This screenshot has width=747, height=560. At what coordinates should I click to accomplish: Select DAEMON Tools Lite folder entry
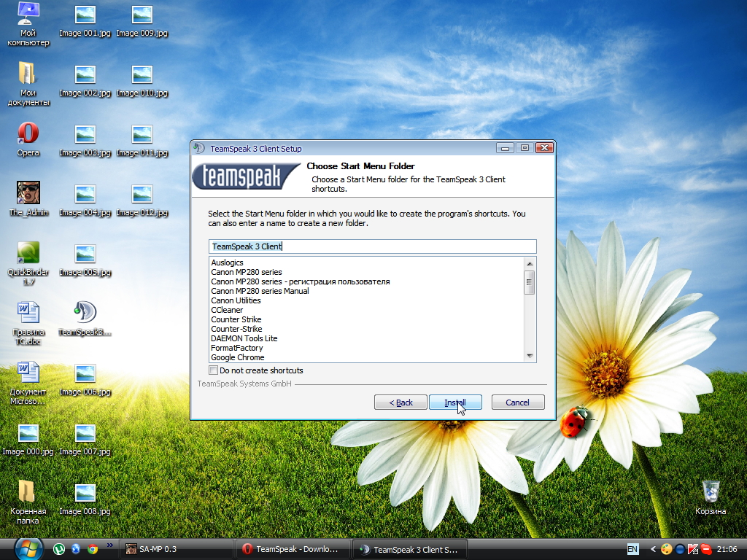pos(244,338)
